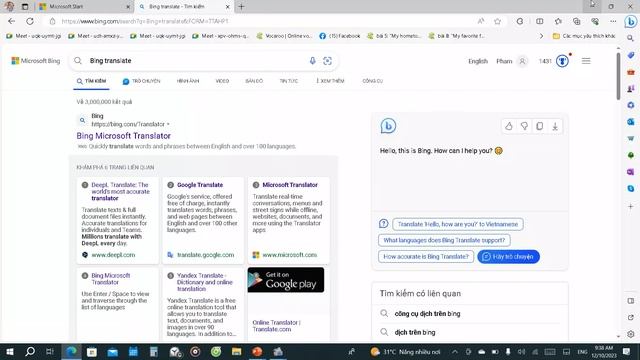Reload the page with refresh icon
The width and height of the screenshot is (640, 360).
(30, 21)
